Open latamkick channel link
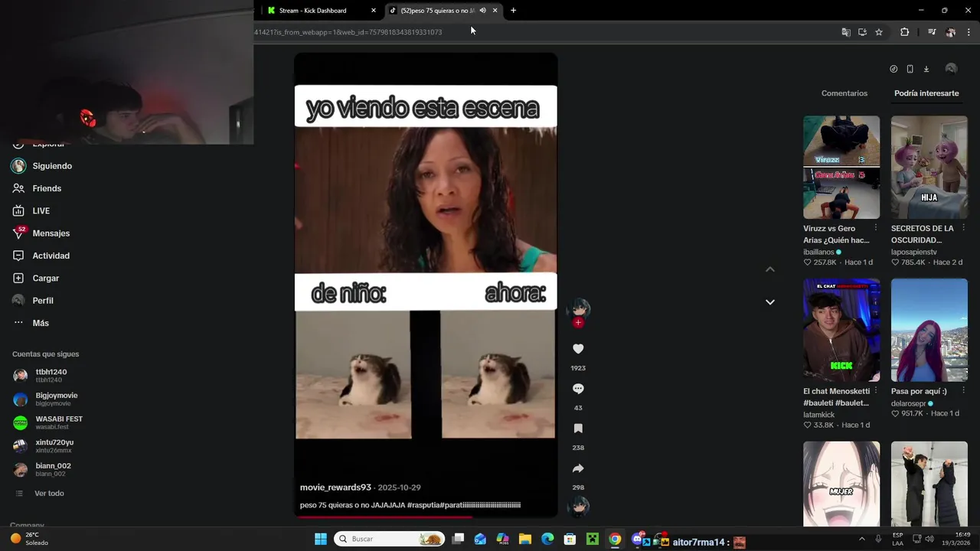 click(x=818, y=415)
